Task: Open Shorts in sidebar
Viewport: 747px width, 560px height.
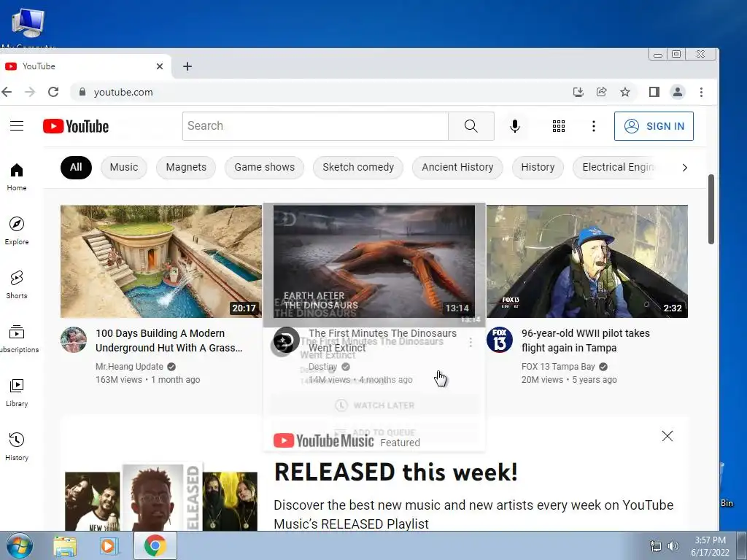Action: pos(17,285)
